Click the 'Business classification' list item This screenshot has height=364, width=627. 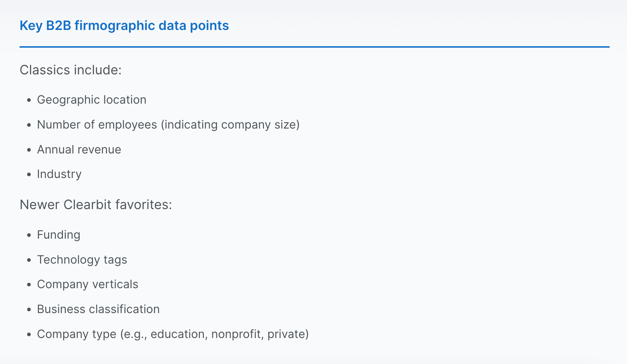98,309
